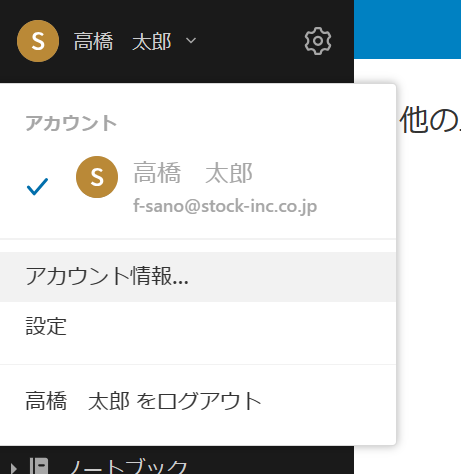Choose 高橋 太郎 をログアウト
Screen dimensions: 461x474
(x=198, y=401)
